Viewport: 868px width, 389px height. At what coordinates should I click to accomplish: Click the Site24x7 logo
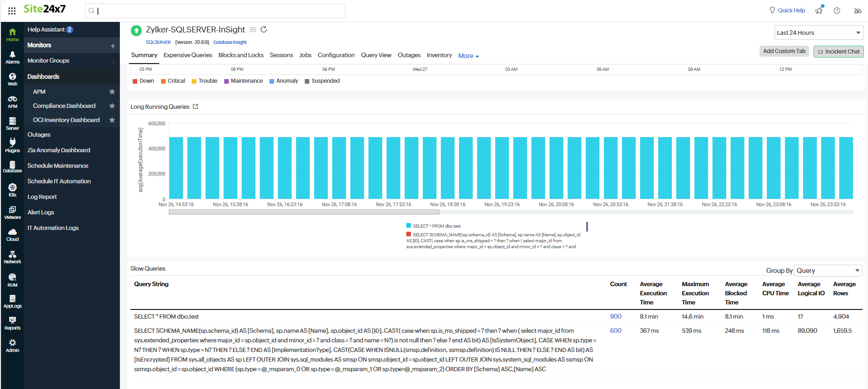(x=44, y=9)
